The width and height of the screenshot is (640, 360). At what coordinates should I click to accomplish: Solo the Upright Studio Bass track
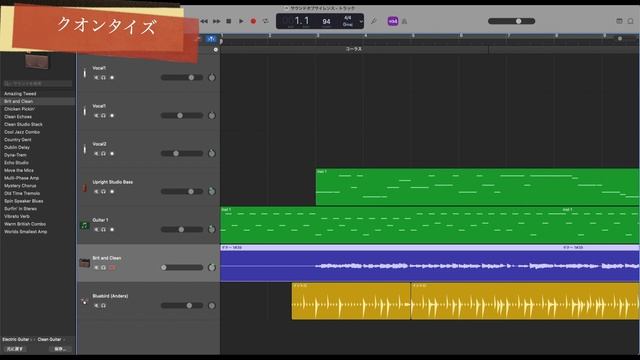coord(104,191)
